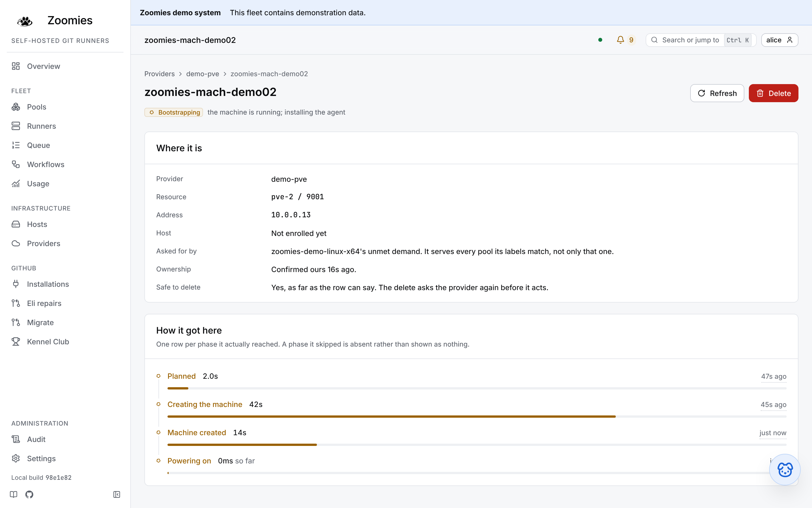This screenshot has height=508, width=812.
Task: Open GitHub Installations
Action: pyautogui.click(x=65, y=284)
